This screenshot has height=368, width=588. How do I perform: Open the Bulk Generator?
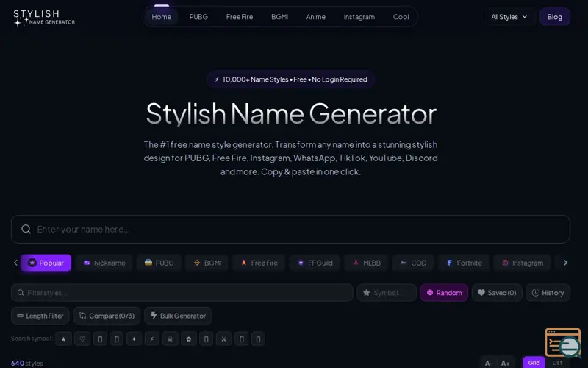178,316
